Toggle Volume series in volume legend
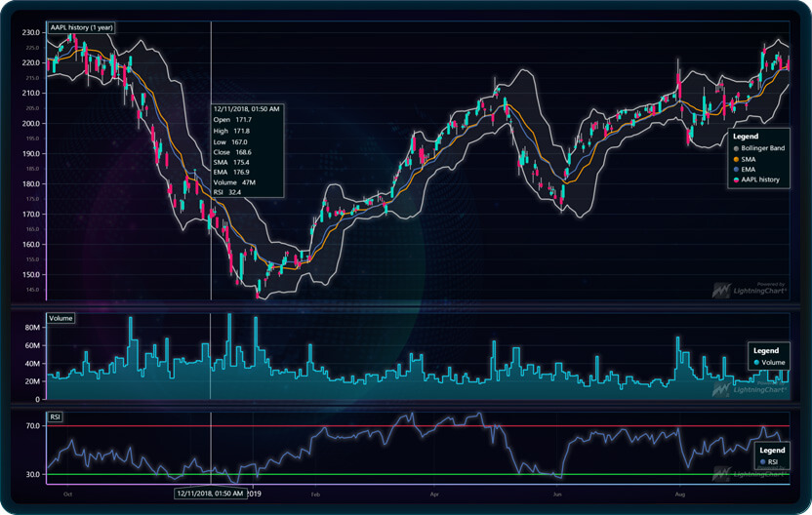Screen dimensions: 812x515 (769, 362)
